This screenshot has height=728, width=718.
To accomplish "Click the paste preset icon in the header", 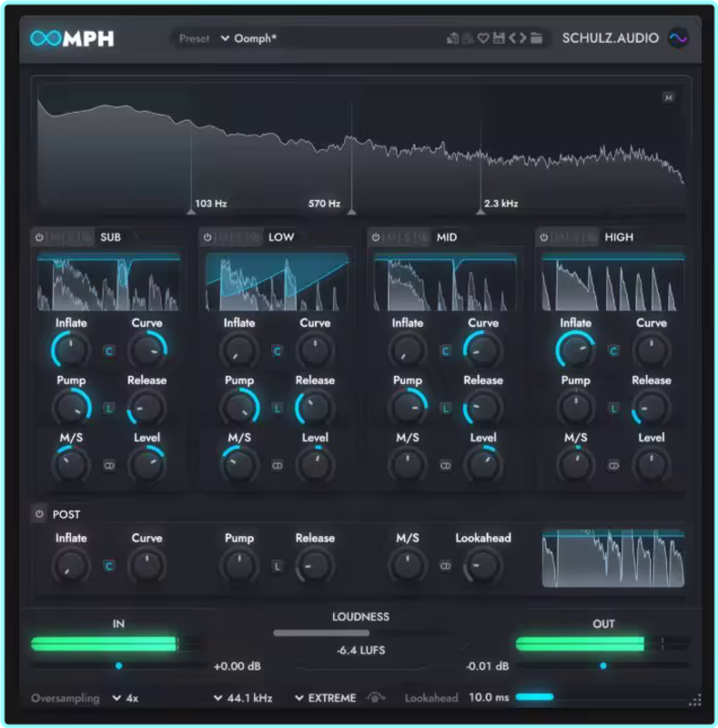I will 467,38.
